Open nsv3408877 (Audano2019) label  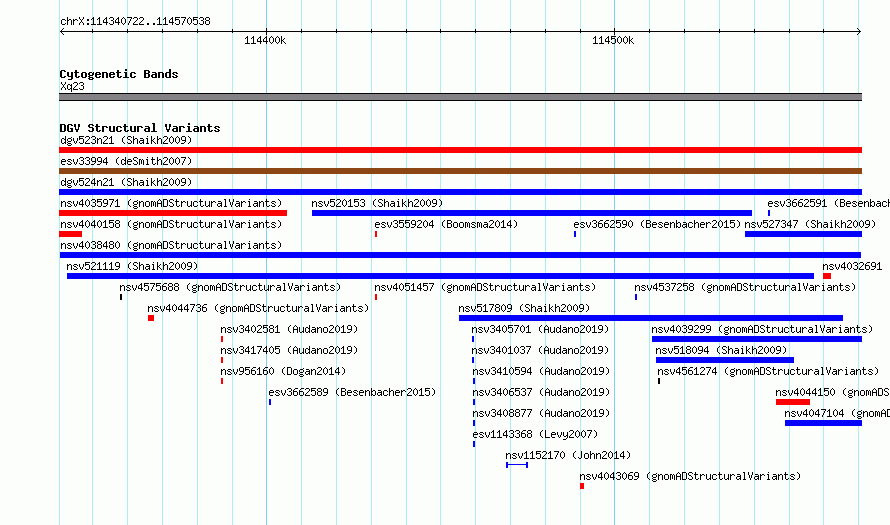click(x=541, y=413)
